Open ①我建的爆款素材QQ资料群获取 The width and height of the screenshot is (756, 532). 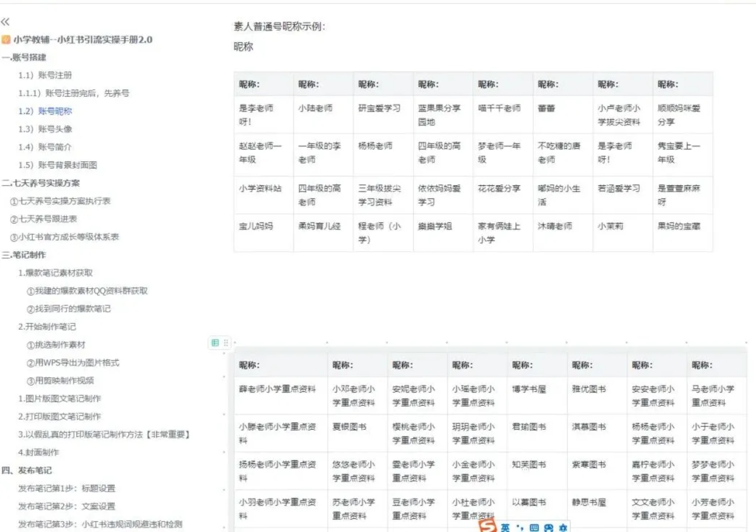click(x=87, y=291)
